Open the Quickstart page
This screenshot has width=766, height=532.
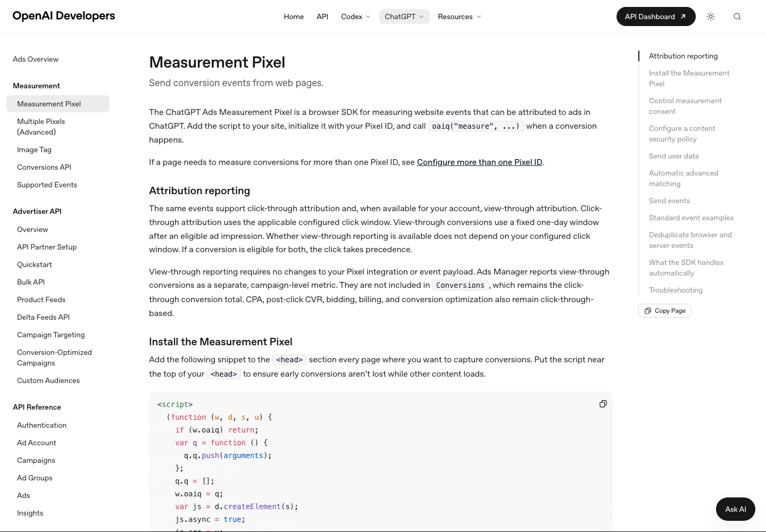(x=58, y=264)
